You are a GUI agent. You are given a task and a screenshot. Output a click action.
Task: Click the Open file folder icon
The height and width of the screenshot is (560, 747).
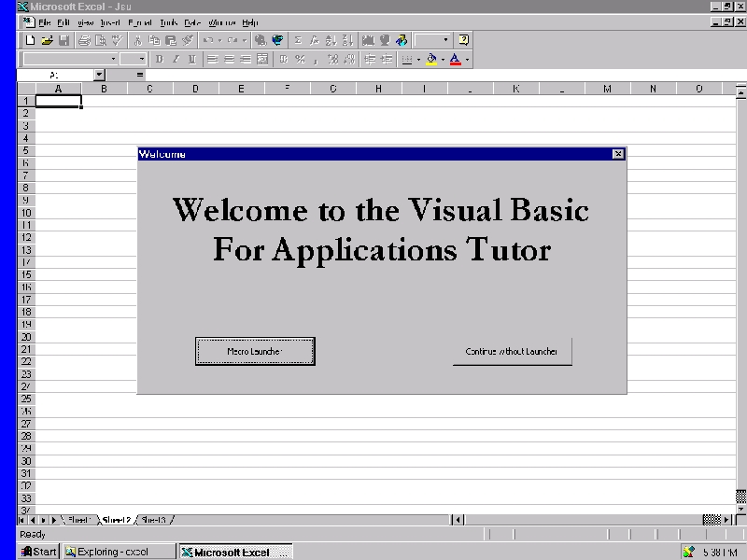[47, 40]
